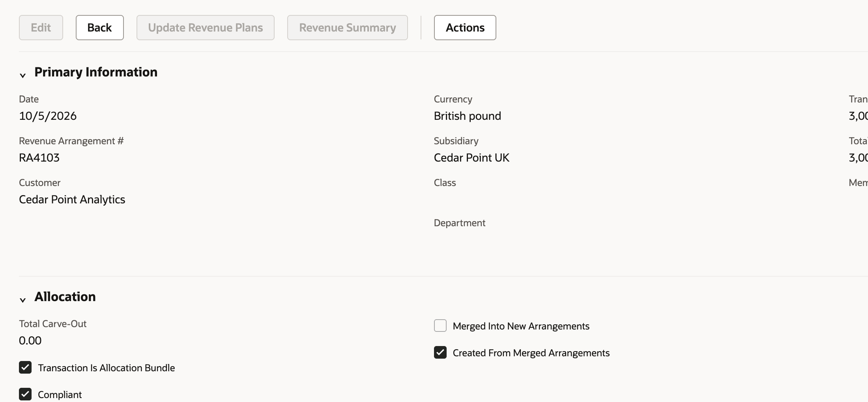Image resolution: width=868 pixels, height=402 pixels.
Task: Click the Department field label
Action: click(x=460, y=223)
